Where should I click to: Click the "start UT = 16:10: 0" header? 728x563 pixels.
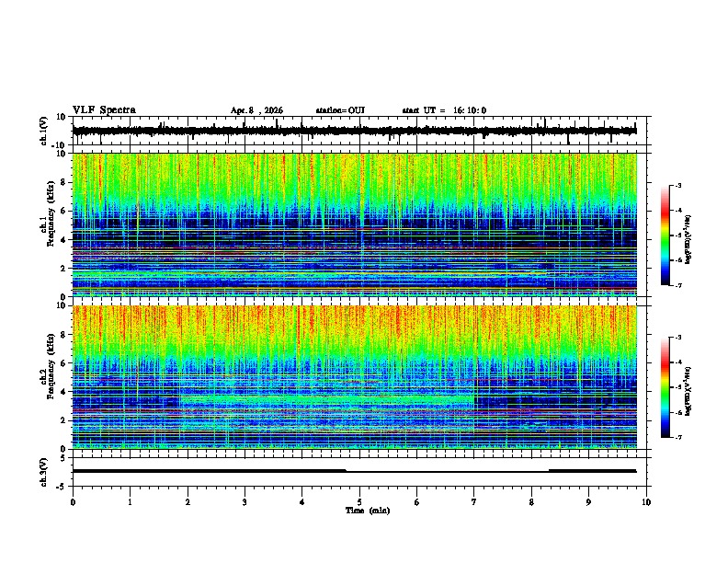(444, 110)
